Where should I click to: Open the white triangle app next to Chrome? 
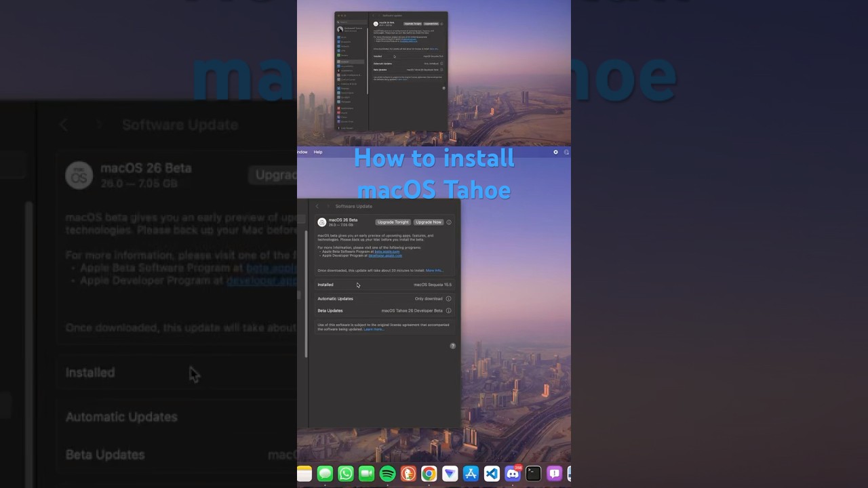click(x=450, y=474)
